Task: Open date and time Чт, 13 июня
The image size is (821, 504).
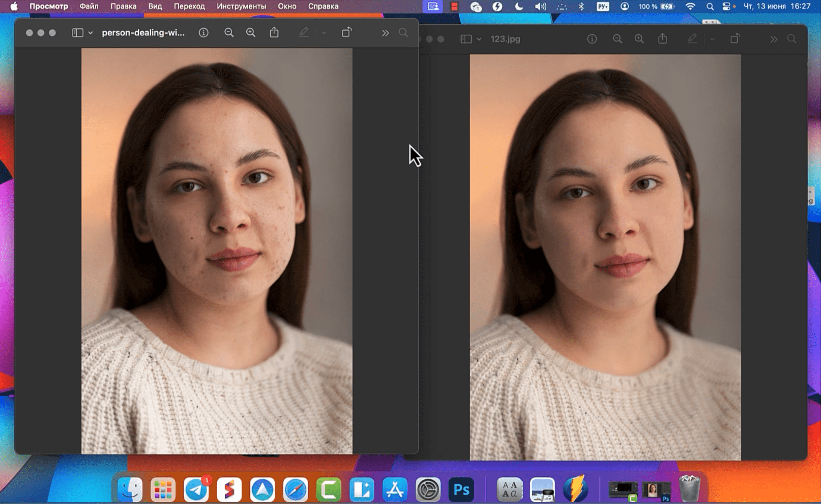Action: point(777,6)
